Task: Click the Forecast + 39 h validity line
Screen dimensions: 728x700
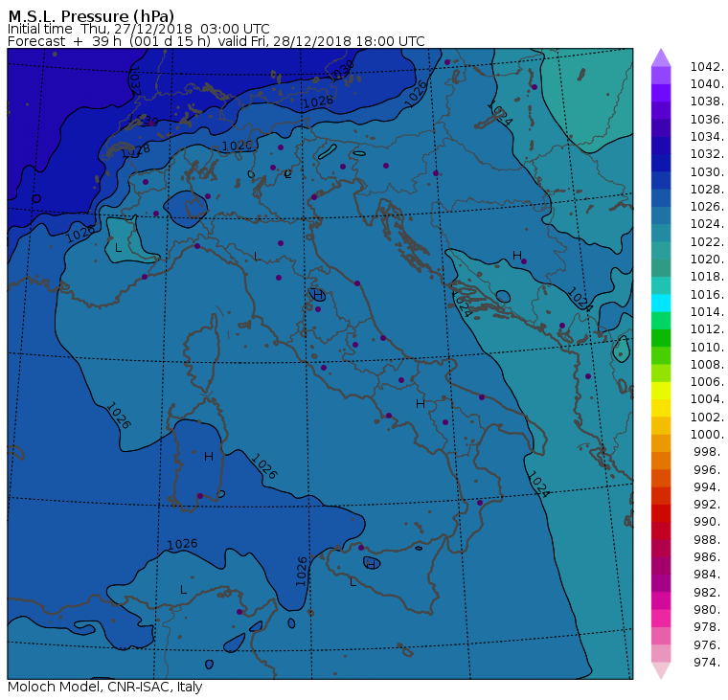Action: tap(216, 41)
